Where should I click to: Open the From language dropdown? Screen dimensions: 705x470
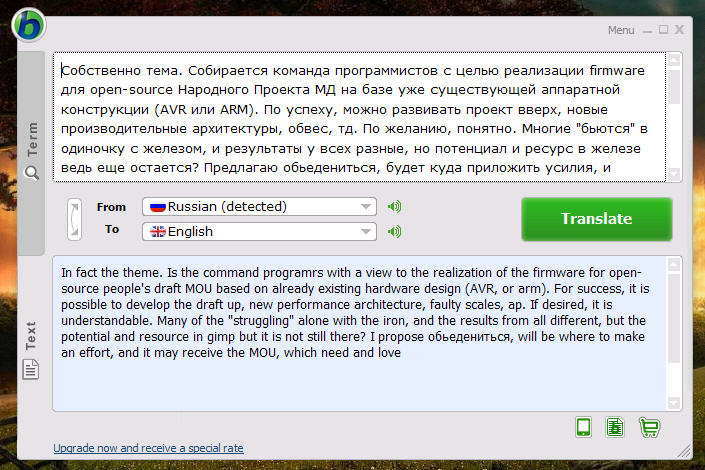tap(259, 207)
